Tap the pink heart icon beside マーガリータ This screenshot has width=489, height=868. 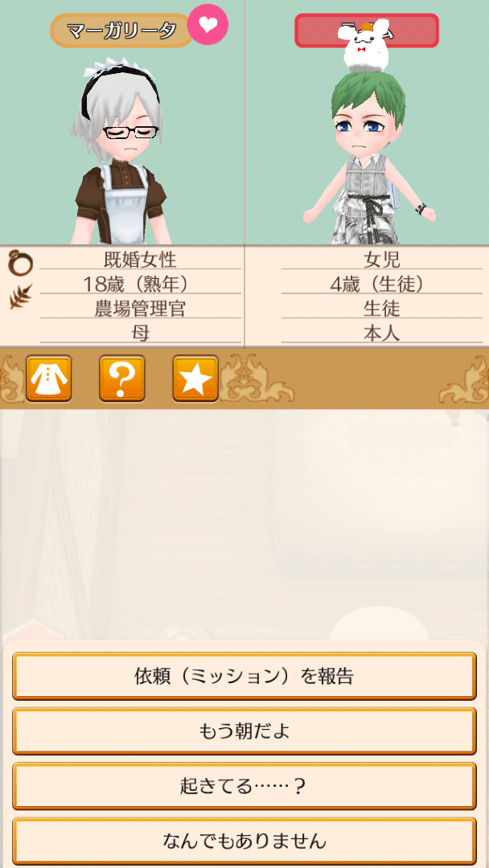point(208,25)
